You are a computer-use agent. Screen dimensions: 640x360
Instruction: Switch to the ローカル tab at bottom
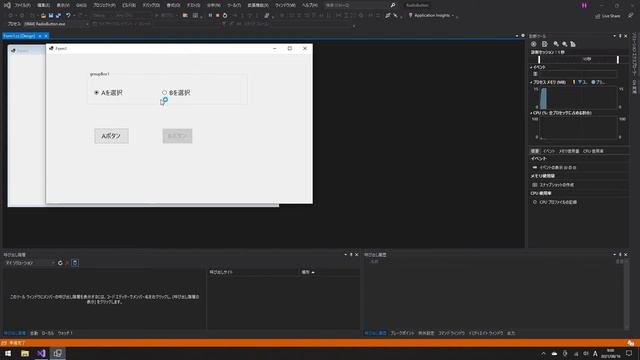click(x=48, y=333)
